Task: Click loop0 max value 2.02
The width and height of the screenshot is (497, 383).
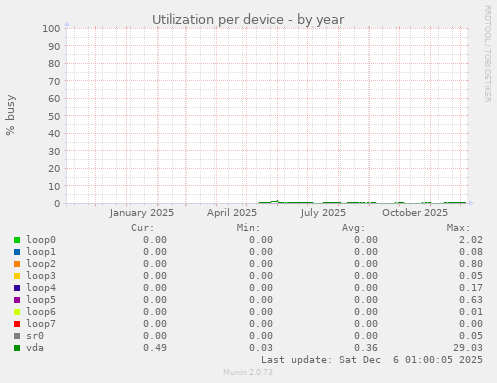Action: click(x=471, y=240)
